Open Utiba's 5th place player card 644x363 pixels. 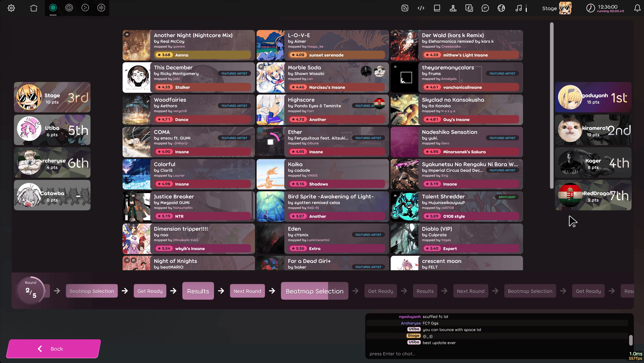tap(52, 130)
